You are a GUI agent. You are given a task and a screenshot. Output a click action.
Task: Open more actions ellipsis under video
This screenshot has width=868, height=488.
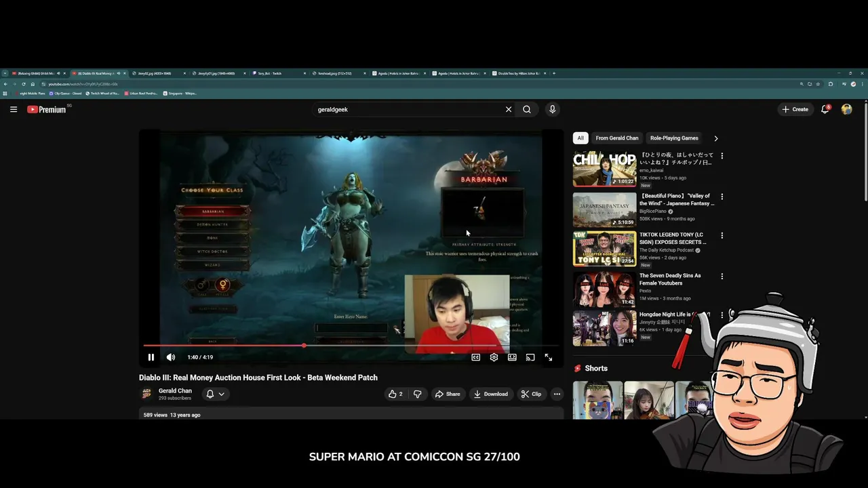tap(557, 394)
